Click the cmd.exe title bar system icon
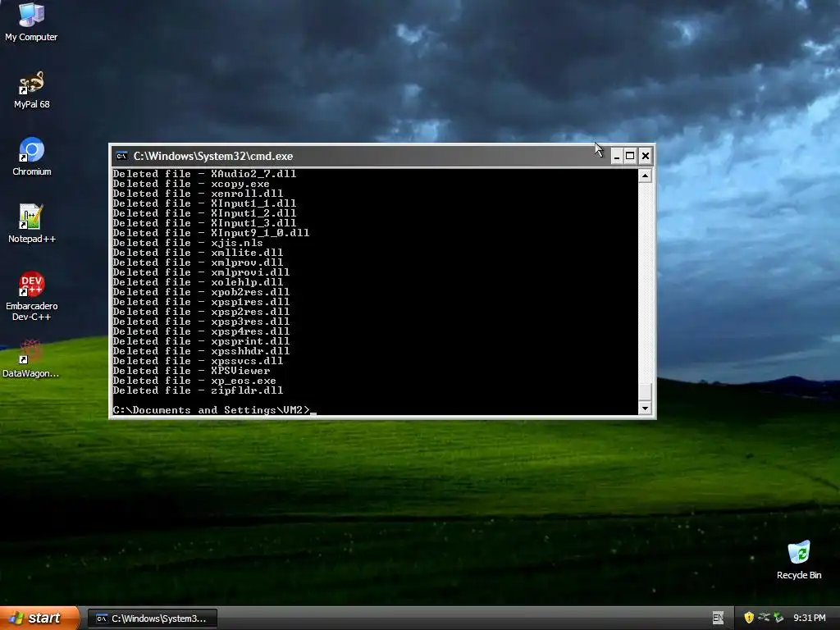The width and height of the screenshot is (840, 630). pos(121,156)
